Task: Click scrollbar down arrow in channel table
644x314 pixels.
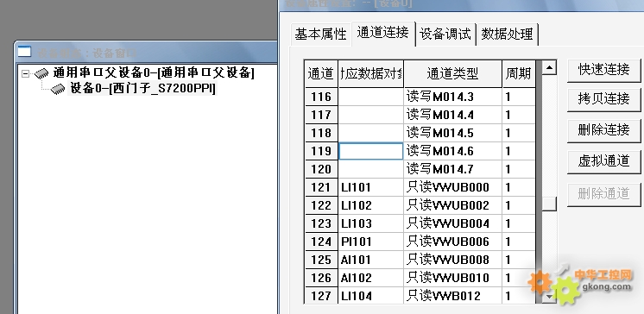Action: point(549,296)
